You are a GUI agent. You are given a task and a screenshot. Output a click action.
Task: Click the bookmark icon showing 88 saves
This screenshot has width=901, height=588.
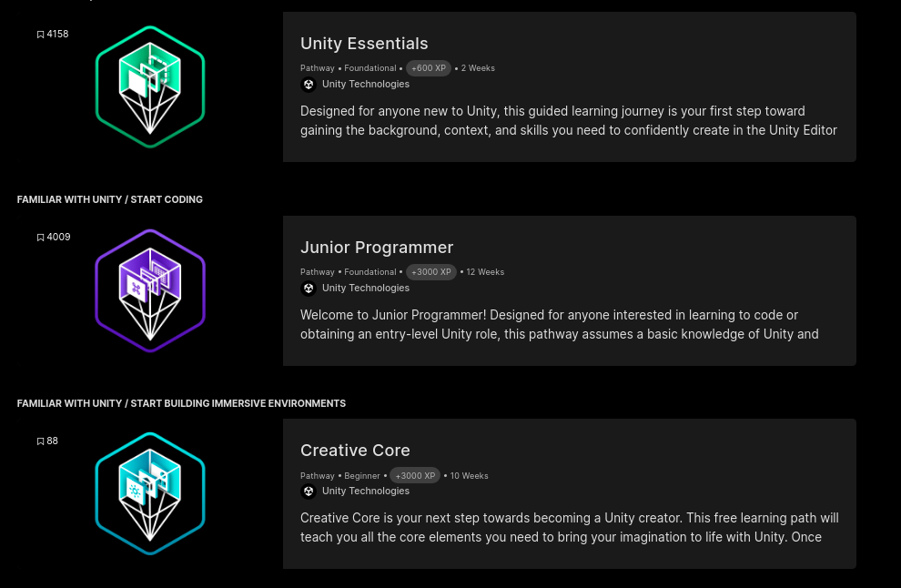click(x=40, y=441)
